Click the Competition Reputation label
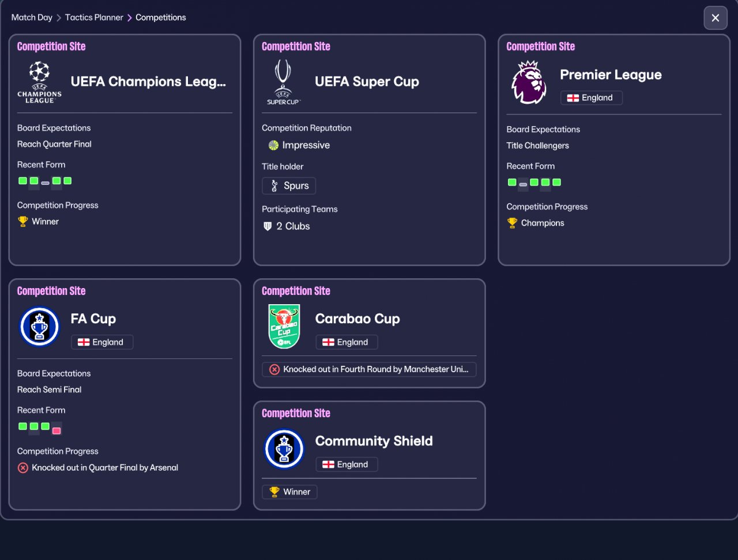The image size is (738, 560). pyautogui.click(x=307, y=128)
